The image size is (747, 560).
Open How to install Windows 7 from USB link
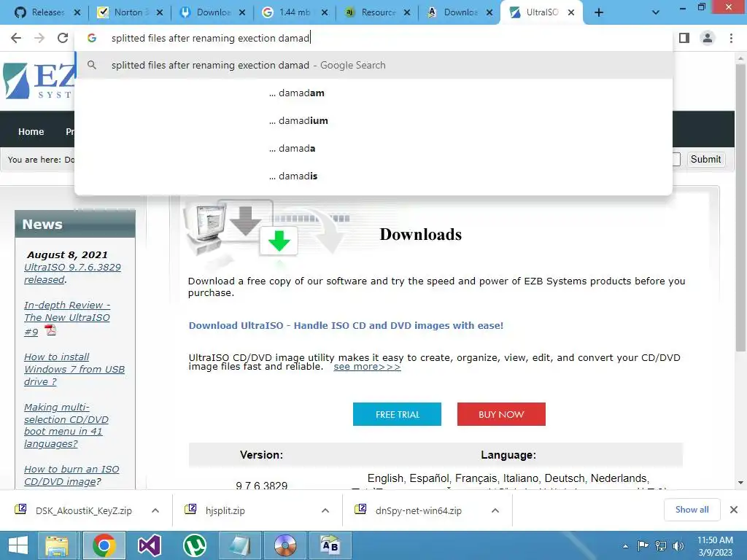pyautogui.click(x=74, y=369)
